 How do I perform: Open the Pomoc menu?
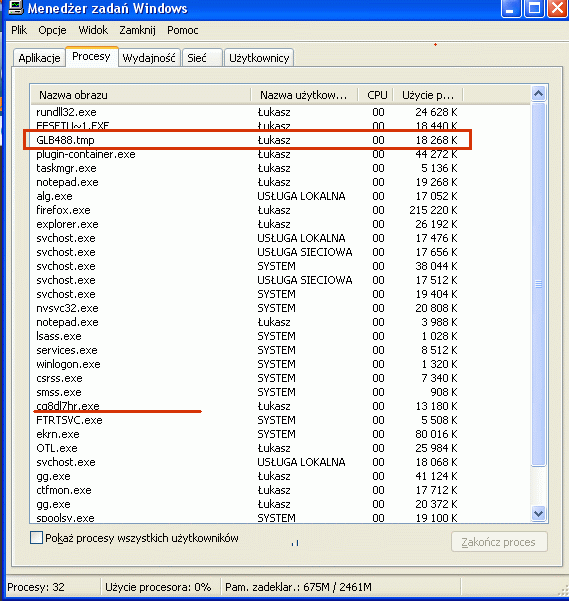pos(183,30)
